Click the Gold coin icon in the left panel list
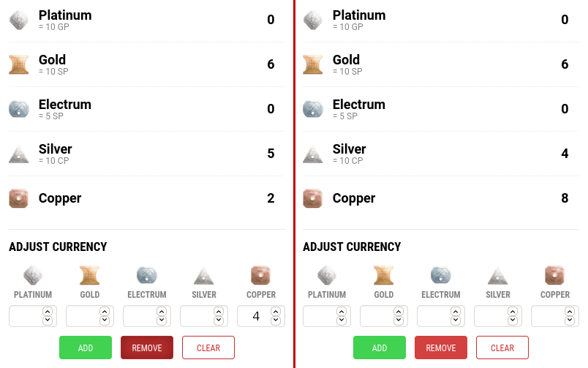Screen dimensions: 588x368 pos(19,64)
